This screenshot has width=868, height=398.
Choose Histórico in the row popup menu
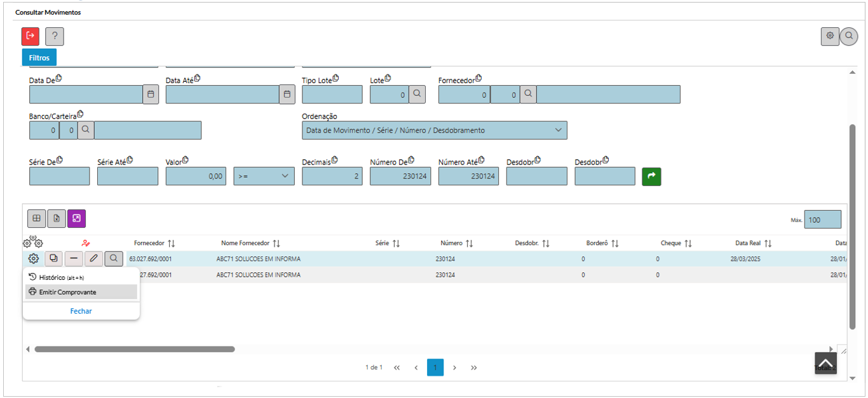[57, 277]
